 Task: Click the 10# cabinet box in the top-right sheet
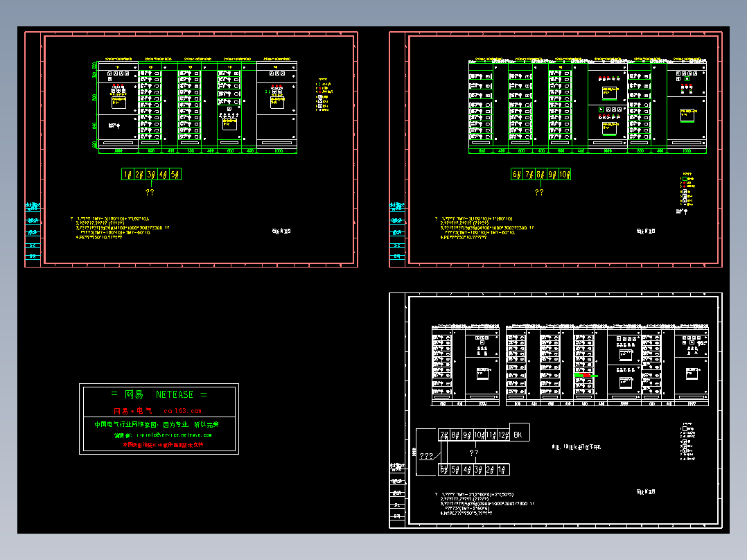[565, 175]
